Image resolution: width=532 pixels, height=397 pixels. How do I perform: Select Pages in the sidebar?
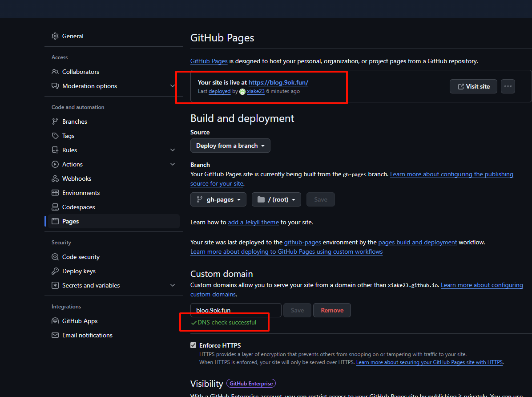coord(114,222)
